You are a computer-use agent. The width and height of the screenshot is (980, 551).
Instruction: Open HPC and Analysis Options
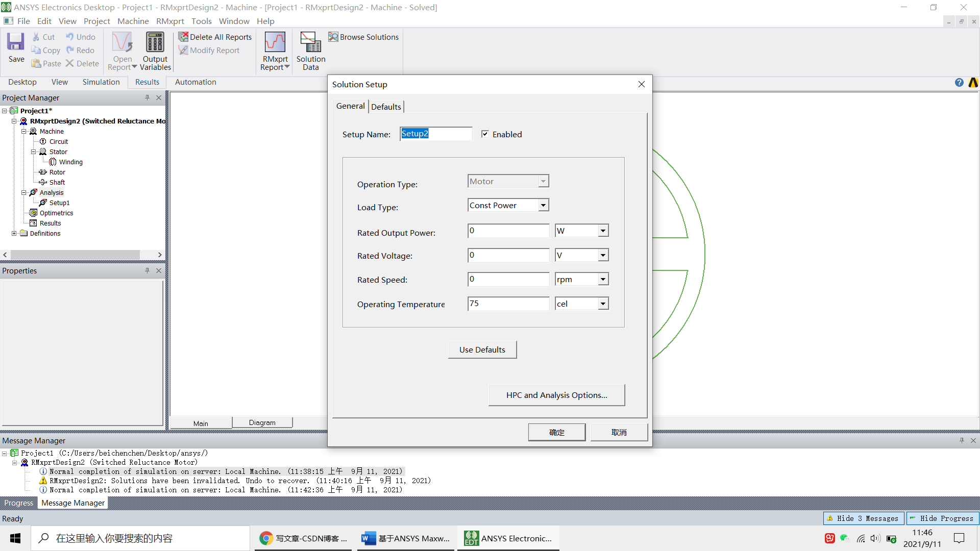[x=556, y=395]
